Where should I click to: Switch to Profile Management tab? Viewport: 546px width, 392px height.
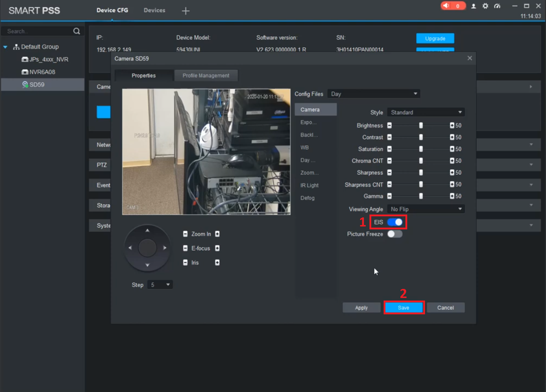click(206, 75)
